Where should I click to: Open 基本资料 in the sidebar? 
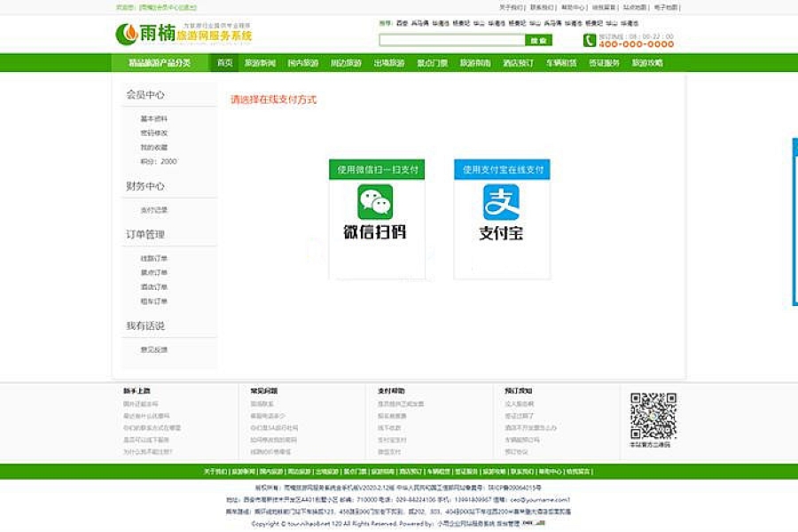point(153,119)
